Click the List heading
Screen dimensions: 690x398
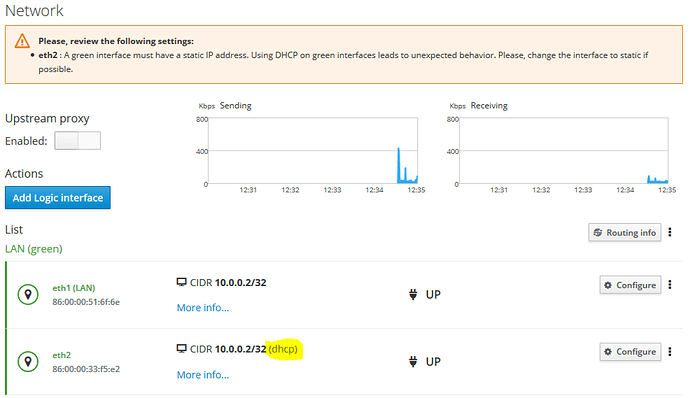[x=14, y=230]
